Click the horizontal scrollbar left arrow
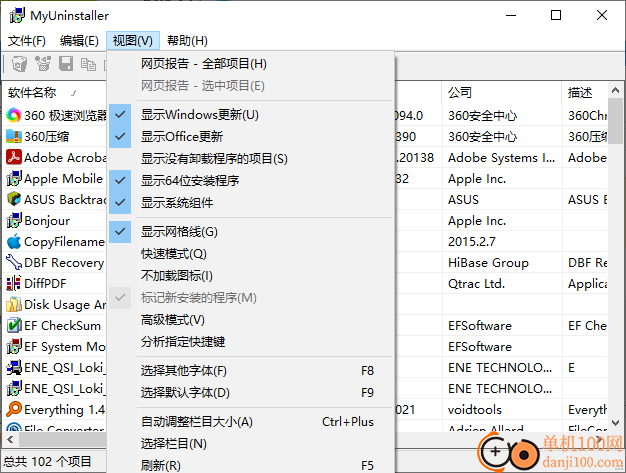 click(10, 440)
